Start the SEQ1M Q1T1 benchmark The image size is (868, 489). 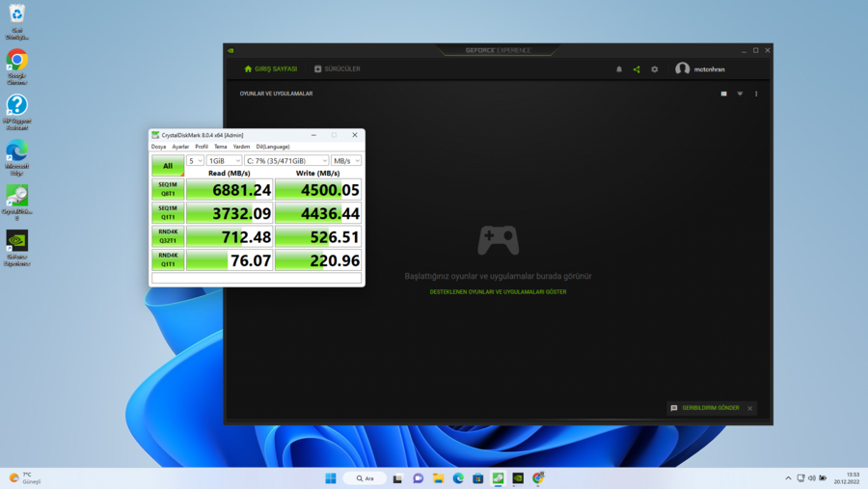(x=168, y=213)
